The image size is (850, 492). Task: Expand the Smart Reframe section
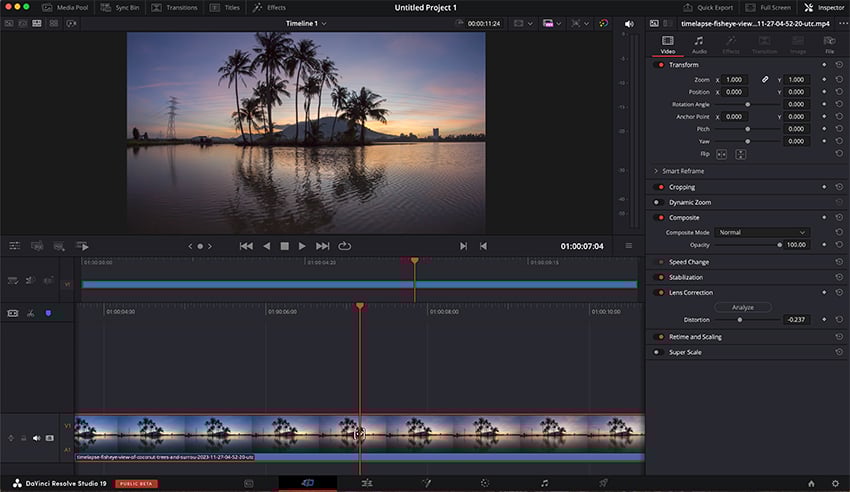pyautogui.click(x=656, y=171)
